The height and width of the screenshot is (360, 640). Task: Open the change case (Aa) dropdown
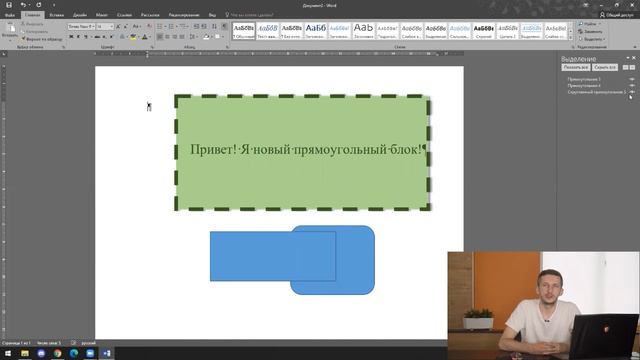pos(137,27)
